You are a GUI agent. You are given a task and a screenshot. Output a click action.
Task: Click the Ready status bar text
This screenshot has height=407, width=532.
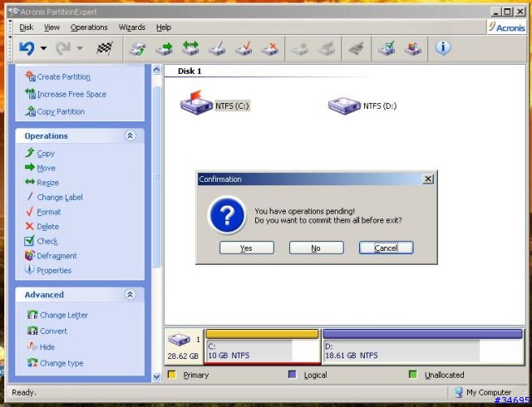click(24, 393)
